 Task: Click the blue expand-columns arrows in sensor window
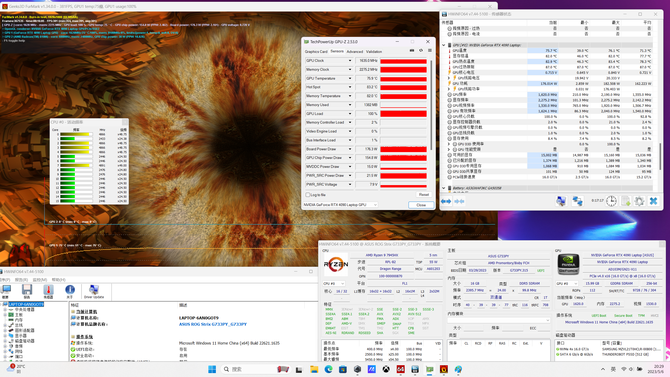point(446,201)
